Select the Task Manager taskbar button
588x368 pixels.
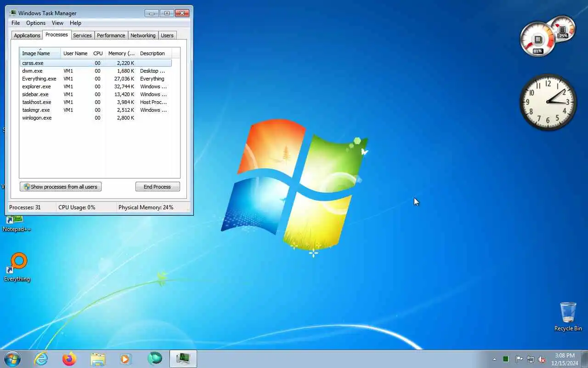183,359
